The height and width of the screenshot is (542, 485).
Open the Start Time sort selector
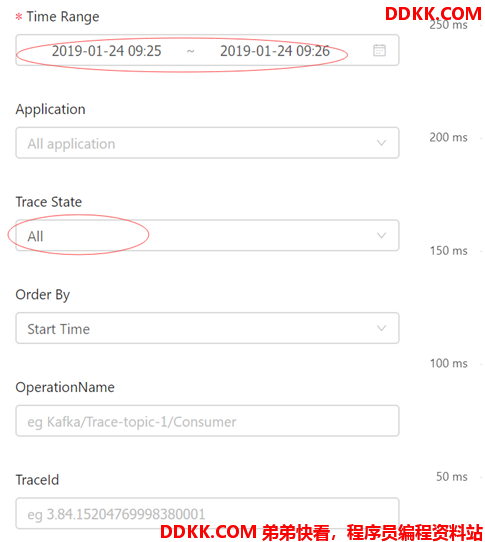click(x=207, y=328)
